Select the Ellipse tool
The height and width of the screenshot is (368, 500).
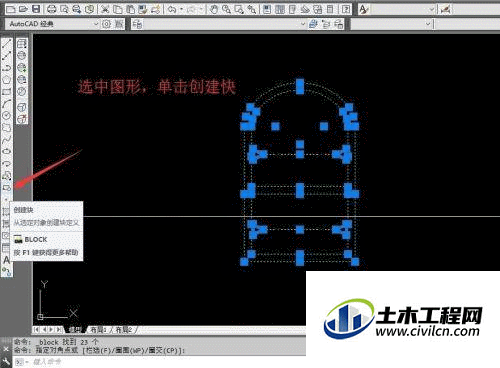7,152
